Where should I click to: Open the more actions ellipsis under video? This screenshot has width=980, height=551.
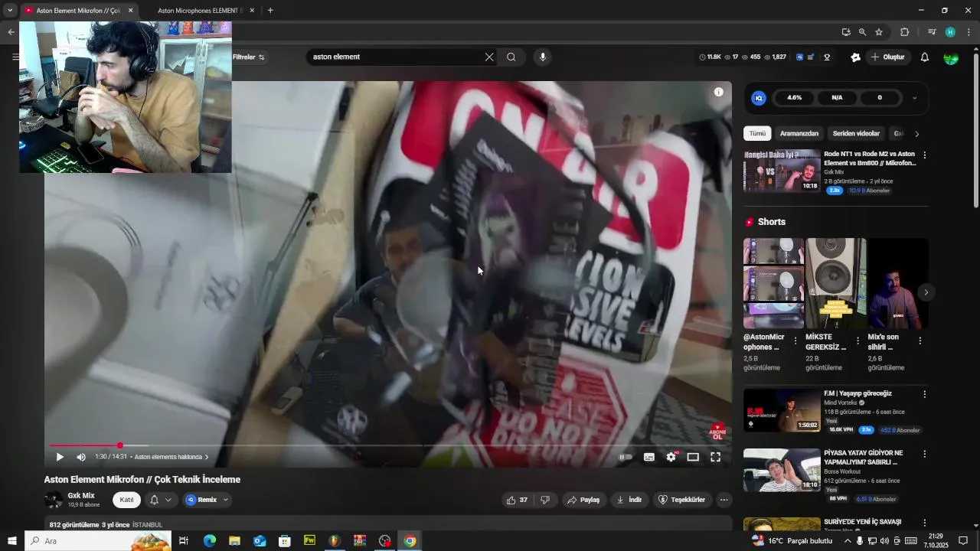pos(724,500)
